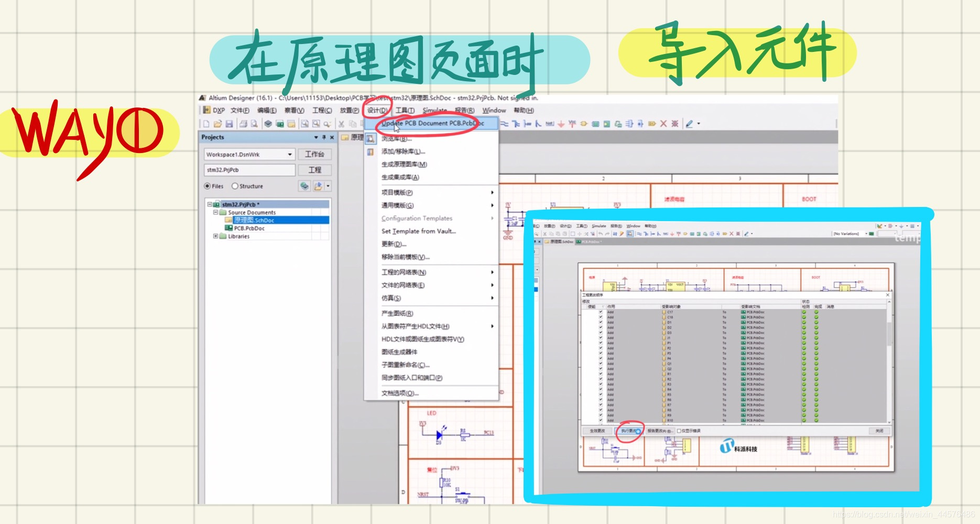Select 生成原理图库(M) menu entry
Image resolution: width=980 pixels, height=524 pixels.
pyautogui.click(x=404, y=165)
